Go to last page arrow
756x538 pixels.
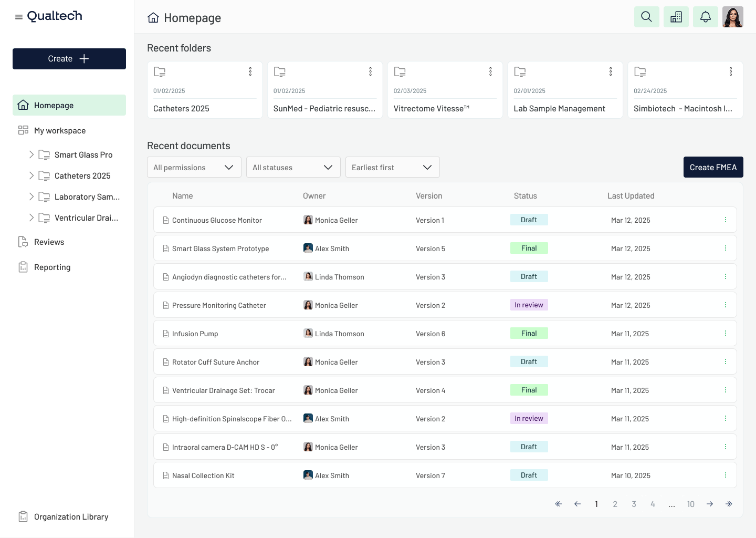pyautogui.click(x=729, y=504)
